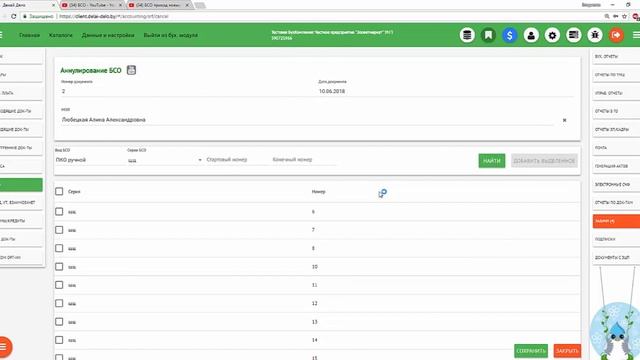
Task: Click the browser zoom magnifier icon
Action: [607, 16]
